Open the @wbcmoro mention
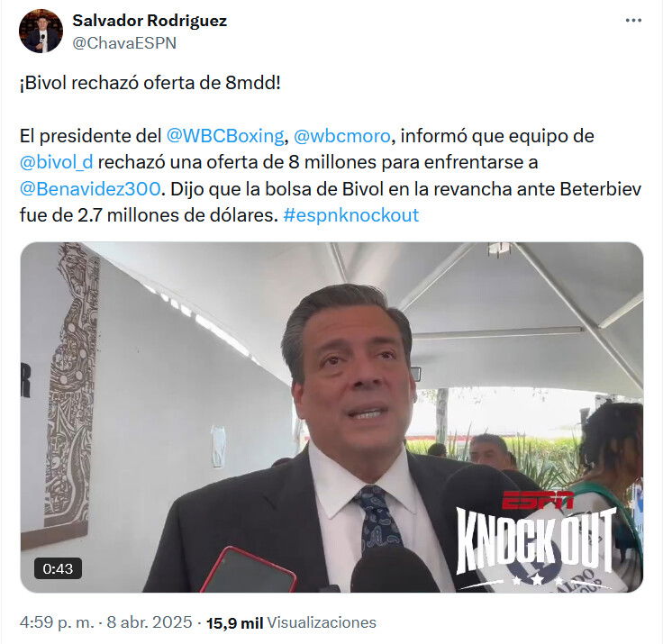Screen dimensions: 663x644 point(341,136)
